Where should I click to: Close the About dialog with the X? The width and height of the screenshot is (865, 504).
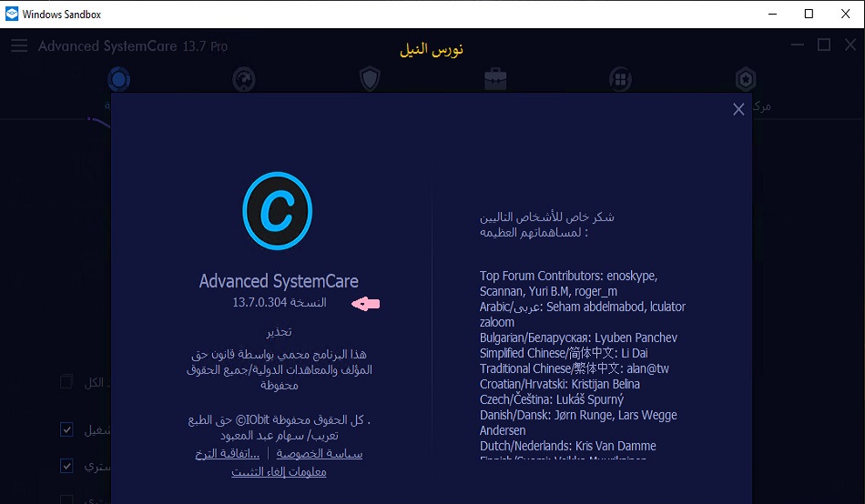[738, 109]
